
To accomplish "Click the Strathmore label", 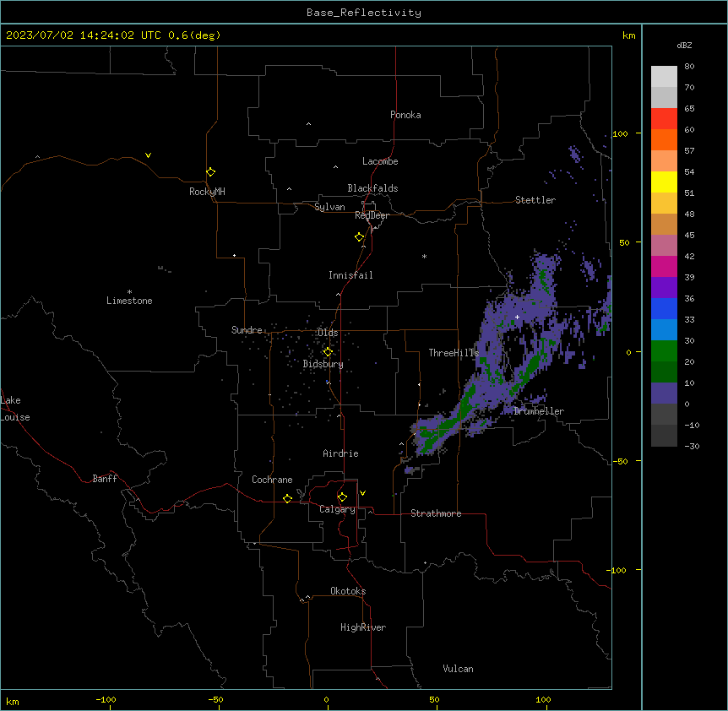I will pos(436,513).
